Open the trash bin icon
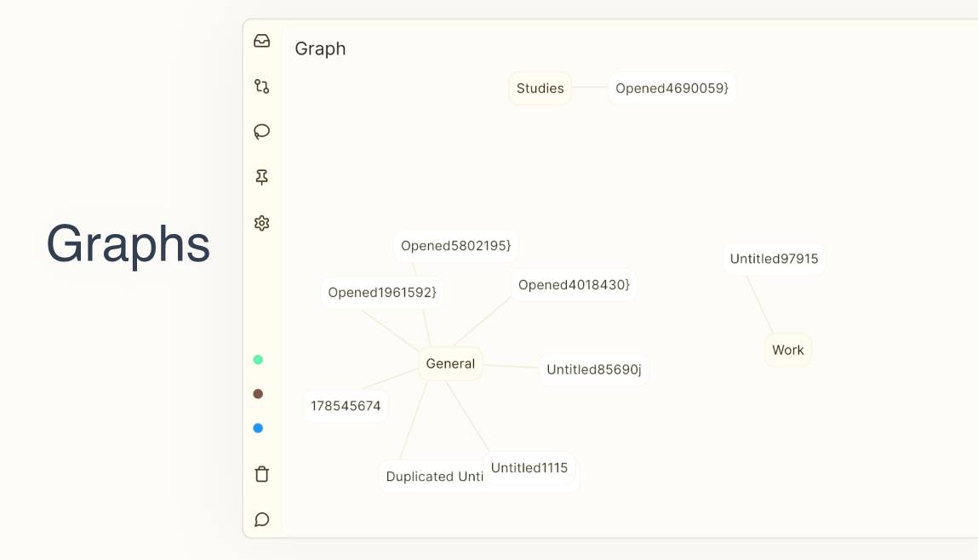 tap(262, 474)
